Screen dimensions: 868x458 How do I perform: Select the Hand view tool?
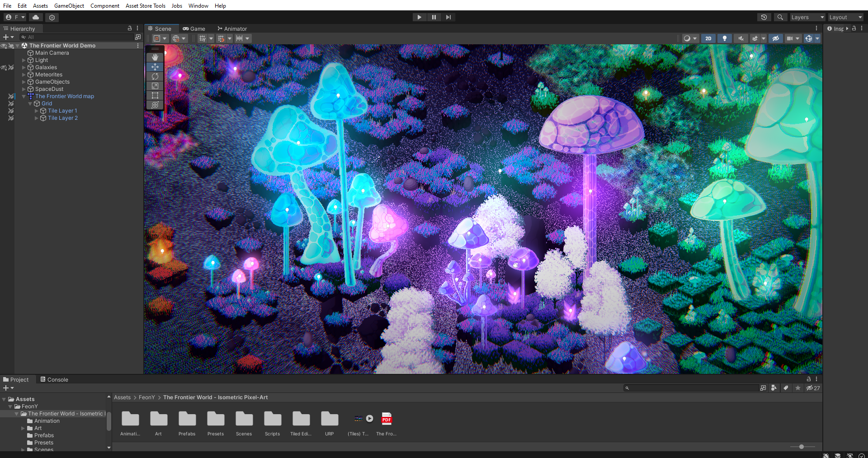(x=155, y=57)
